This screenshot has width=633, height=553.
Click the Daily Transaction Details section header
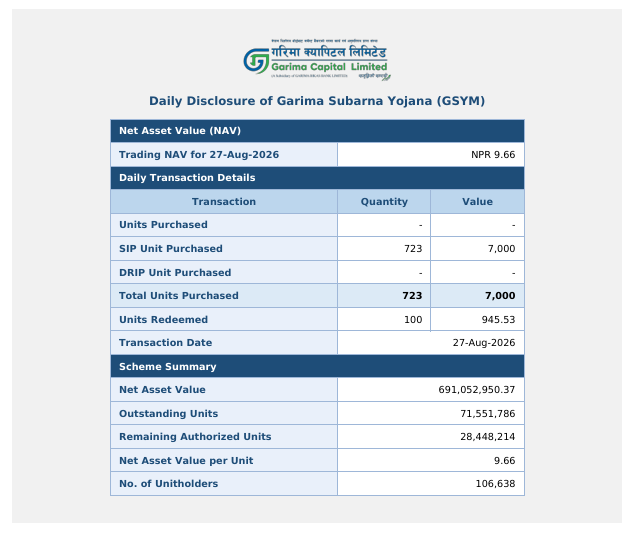[317, 178]
